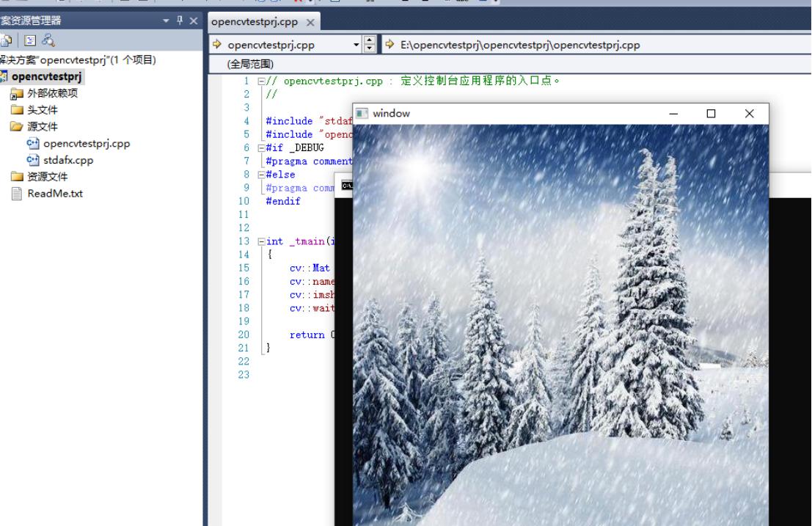
Task: Click the #include "openc line 5 code
Action: point(309,134)
